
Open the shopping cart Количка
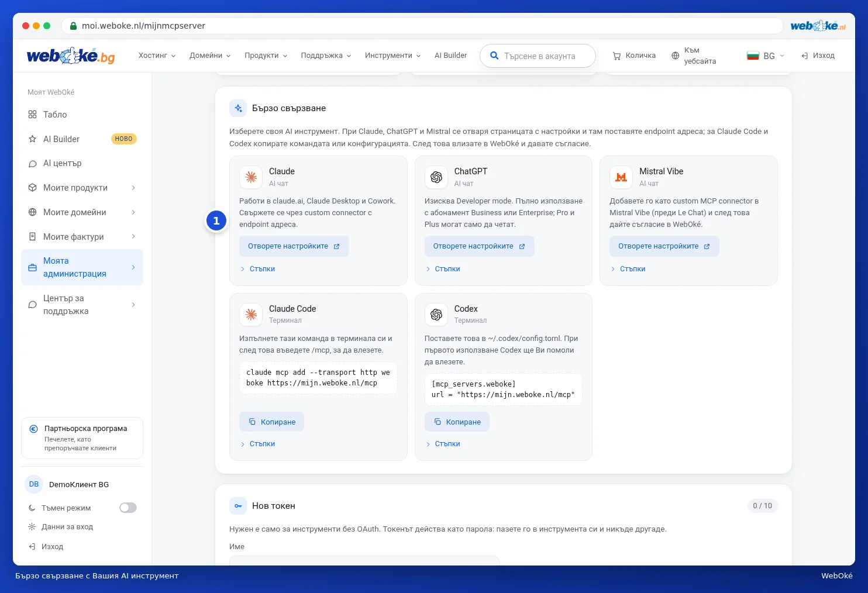[x=634, y=56]
